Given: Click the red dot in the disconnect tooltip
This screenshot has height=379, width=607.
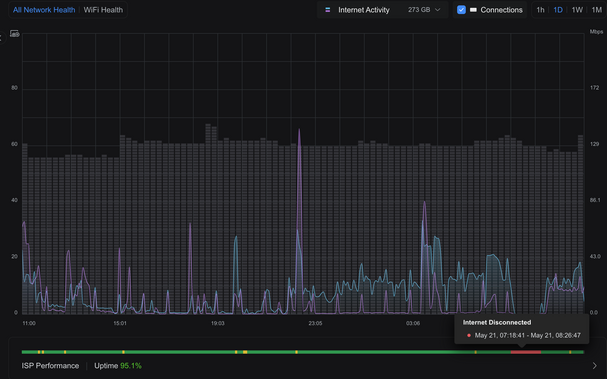Looking at the screenshot, I should pyautogui.click(x=469, y=335).
